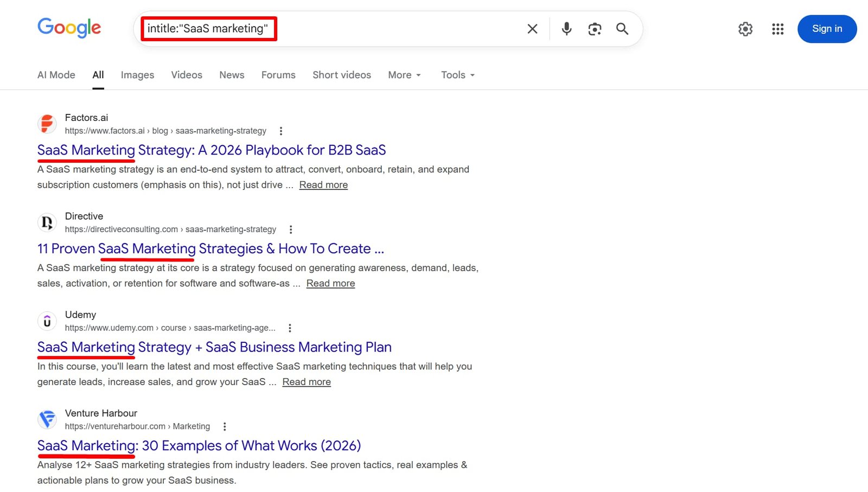The width and height of the screenshot is (868, 492).
Task: Open the three-dot menu on the Directive result
Action: tap(291, 229)
